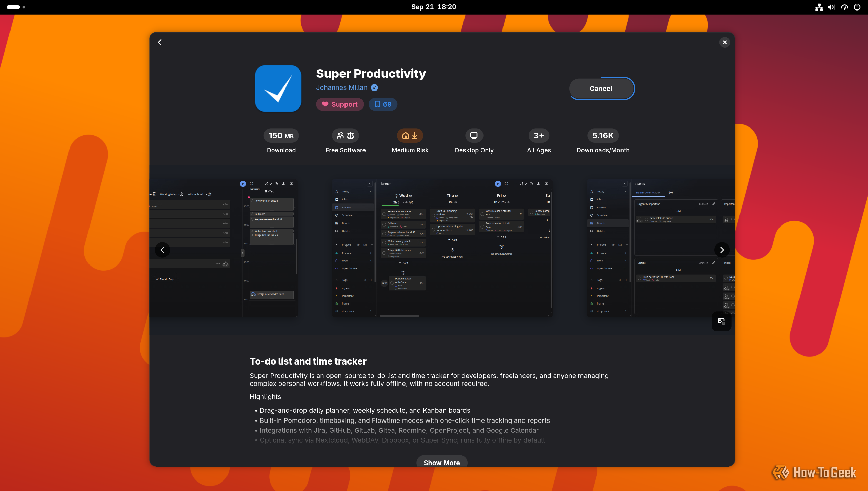Image resolution: width=868 pixels, height=491 pixels.
Task: Click the 69 bookmarks button
Action: 382,104
